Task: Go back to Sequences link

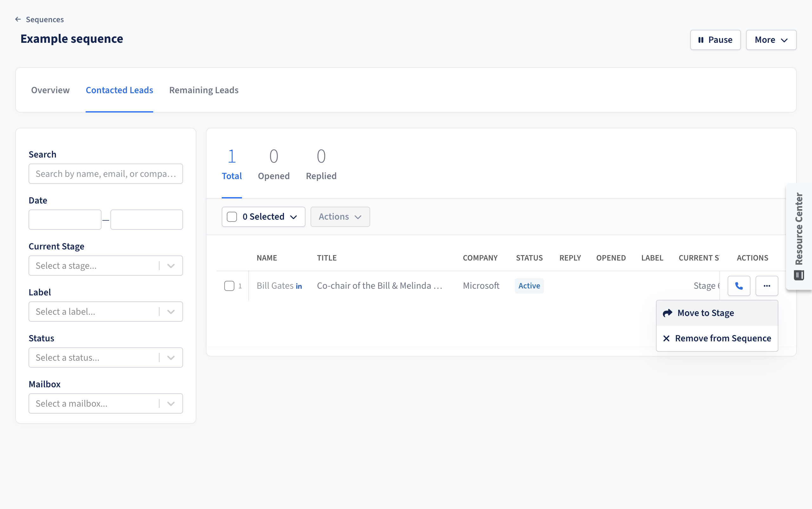Action: click(x=45, y=19)
